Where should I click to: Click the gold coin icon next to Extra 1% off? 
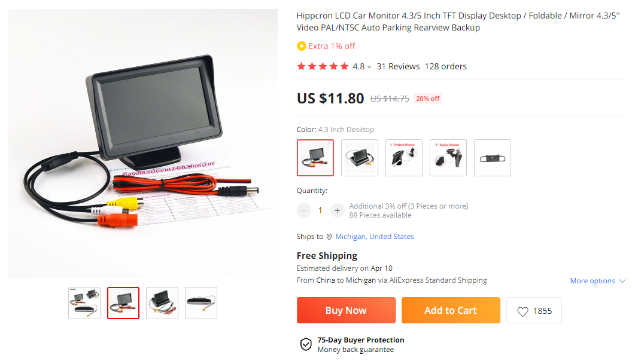point(302,46)
